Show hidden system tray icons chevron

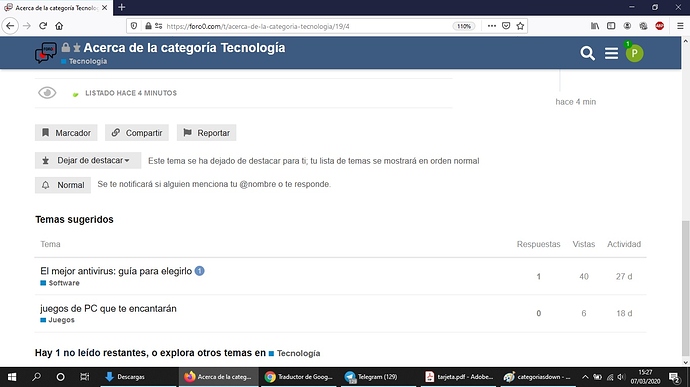(585, 377)
